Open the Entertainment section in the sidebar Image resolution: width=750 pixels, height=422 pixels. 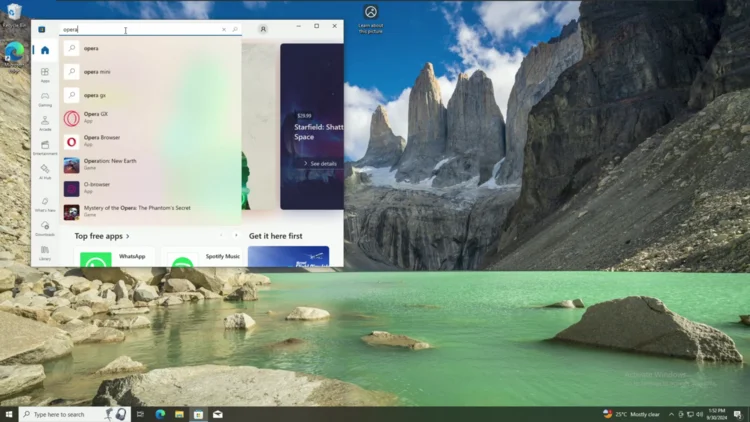pyautogui.click(x=45, y=147)
